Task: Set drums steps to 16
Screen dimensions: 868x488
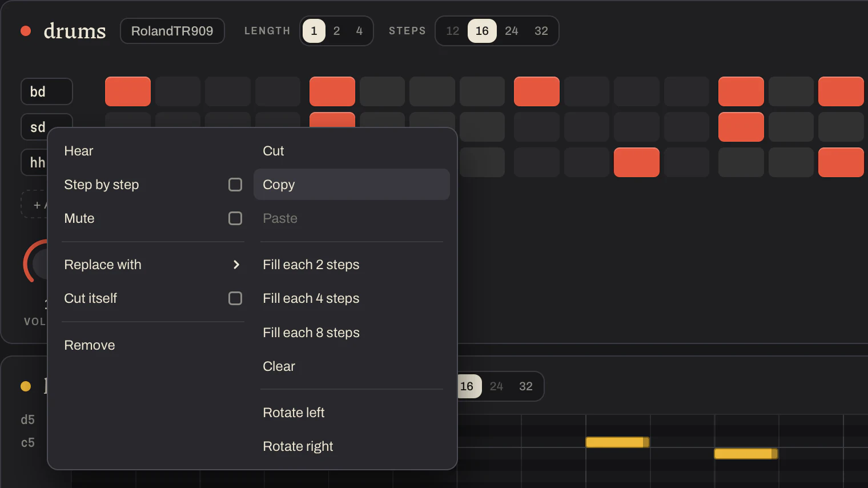Action: (x=482, y=31)
